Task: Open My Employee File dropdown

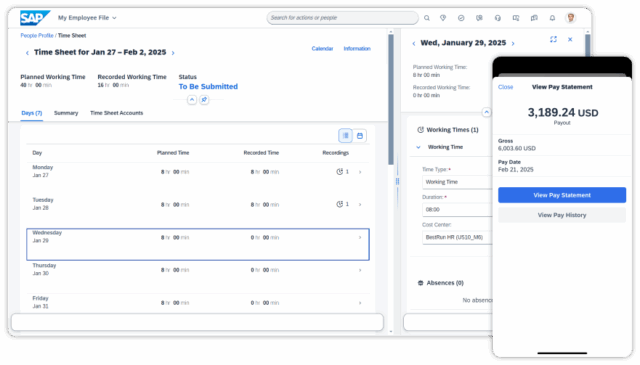Action: click(87, 18)
